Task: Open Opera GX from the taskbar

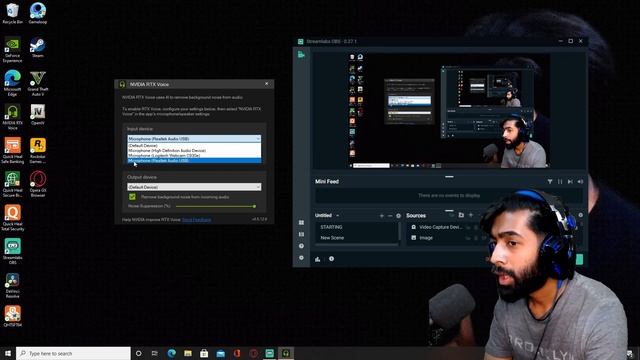Action: (253, 353)
